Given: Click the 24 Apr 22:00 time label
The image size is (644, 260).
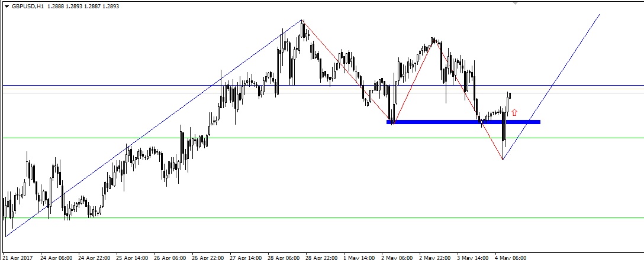Looking at the screenshot, I should point(94,257).
